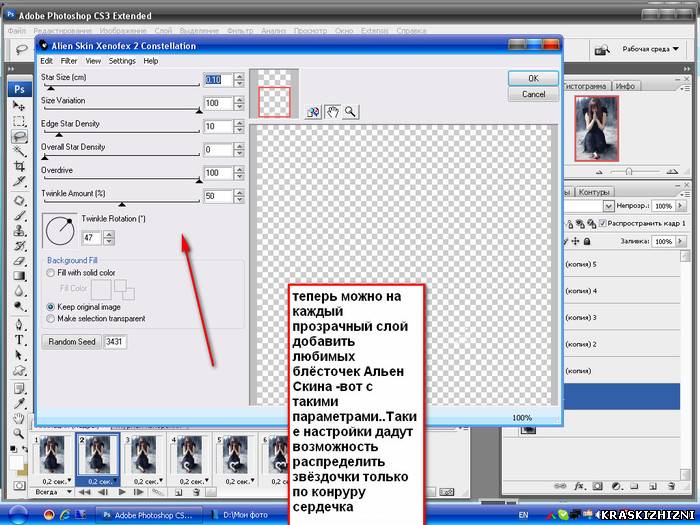
Task: Click the Edge Star Density slider
Action: [x=121, y=132]
